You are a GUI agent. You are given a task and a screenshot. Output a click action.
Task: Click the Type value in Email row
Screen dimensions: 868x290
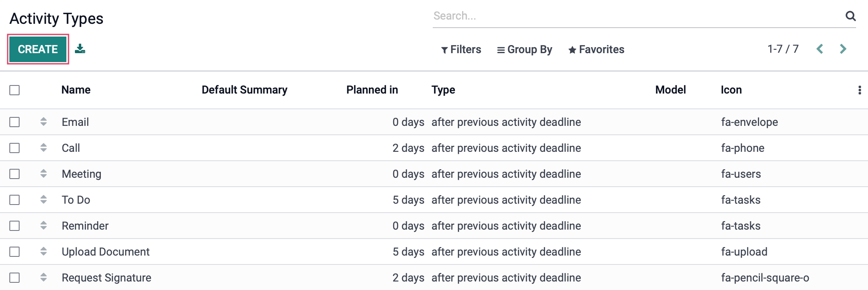click(x=506, y=122)
